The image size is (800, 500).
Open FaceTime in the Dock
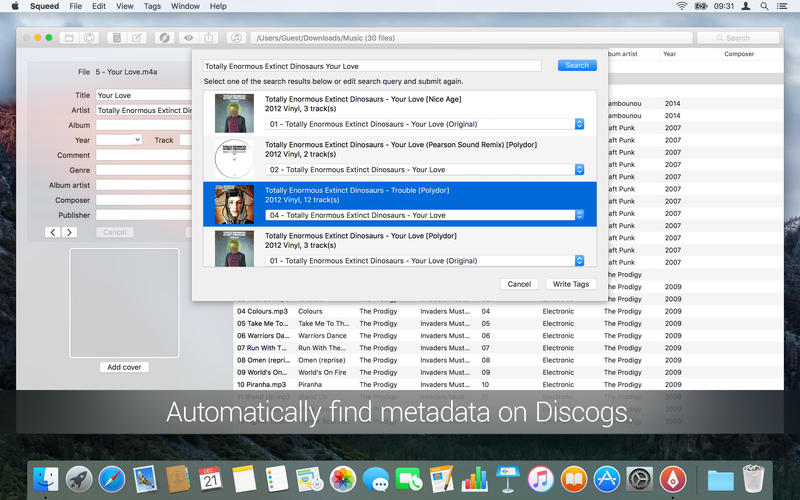coord(409,480)
